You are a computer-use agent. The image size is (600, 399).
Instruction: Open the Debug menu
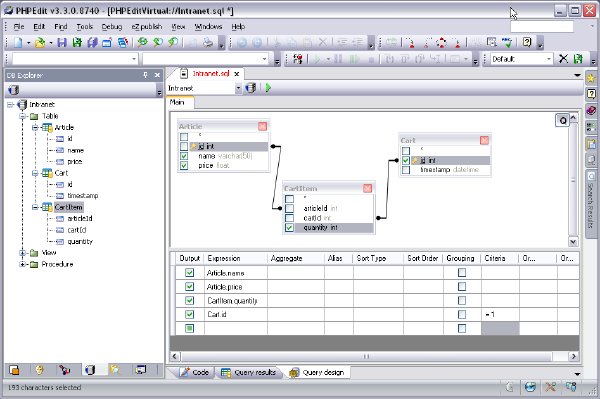[112, 26]
